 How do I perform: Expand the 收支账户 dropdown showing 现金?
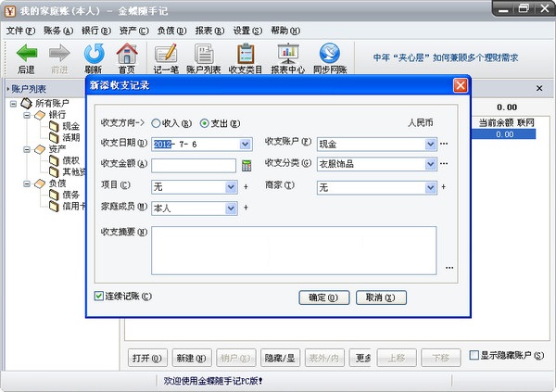pos(430,145)
